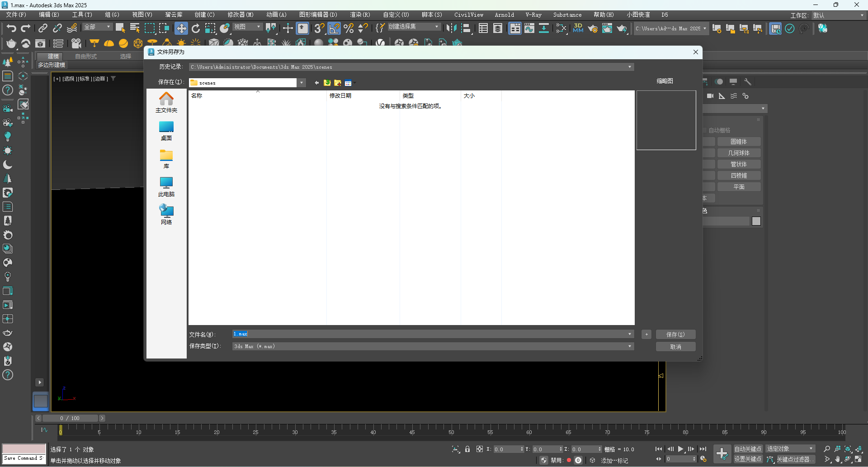This screenshot has height=467, width=868.
Task: Expand the history path (历史记录) dropdown
Action: coord(629,67)
